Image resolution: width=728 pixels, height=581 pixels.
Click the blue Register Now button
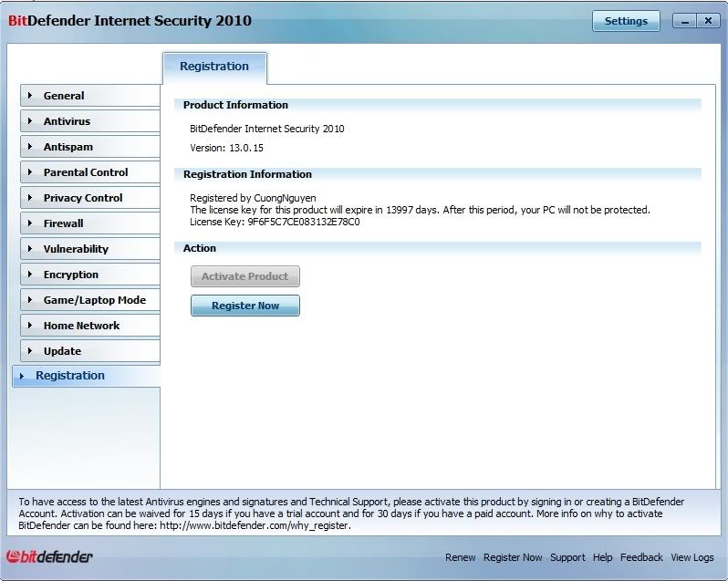pos(245,306)
